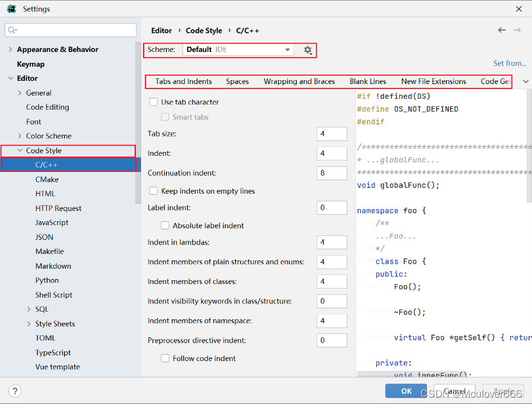Select the New File Extensions tab
Image resolution: width=532 pixels, height=404 pixels.
coord(433,81)
